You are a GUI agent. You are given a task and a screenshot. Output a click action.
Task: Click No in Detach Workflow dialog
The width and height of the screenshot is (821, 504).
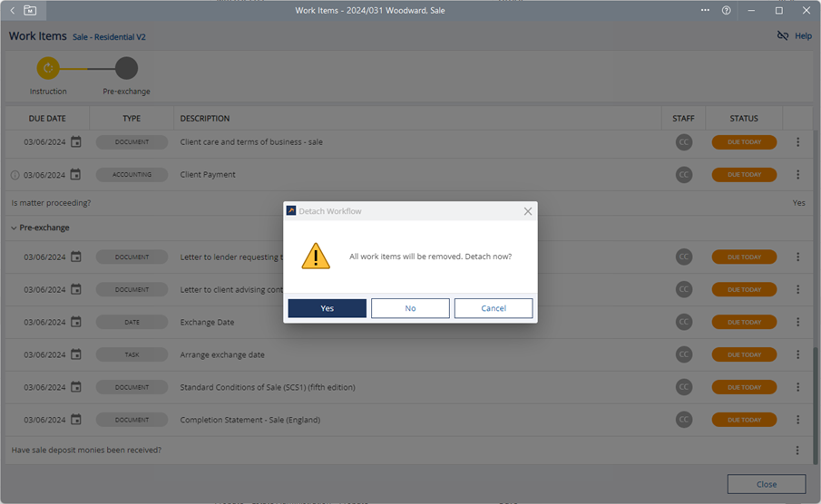pos(410,308)
